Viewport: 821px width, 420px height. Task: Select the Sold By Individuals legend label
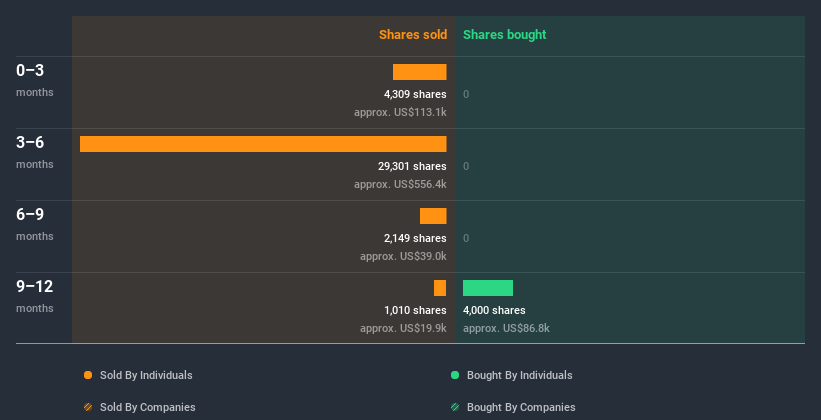(146, 375)
